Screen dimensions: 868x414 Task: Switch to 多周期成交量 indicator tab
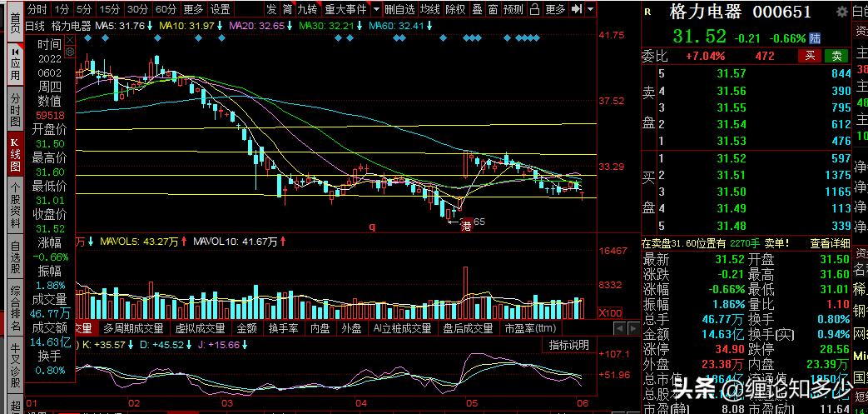click(x=133, y=328)
